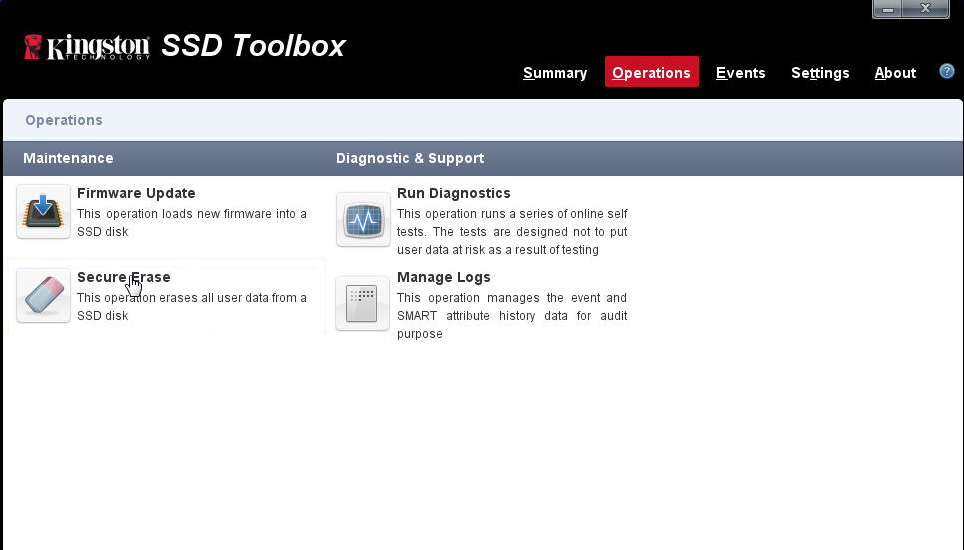Choose the Secure Erase title
The width and height of the screenshot is (964, 550).
[124, 277]
